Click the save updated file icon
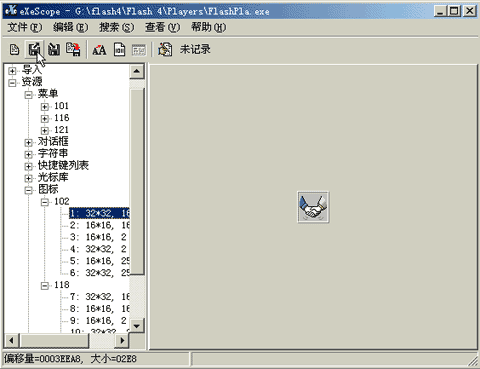The width and height of the screenshot is (480, 369). 73,50
